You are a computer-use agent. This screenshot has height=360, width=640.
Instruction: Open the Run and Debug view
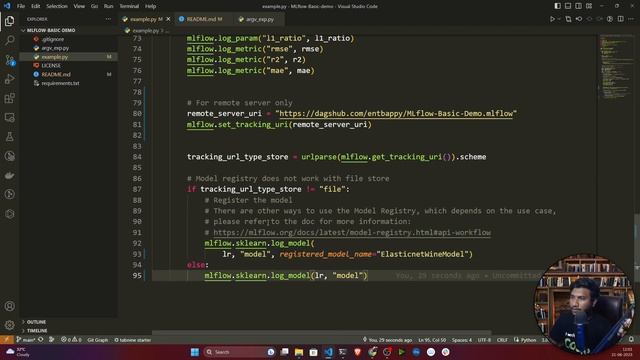pos(9,79)
